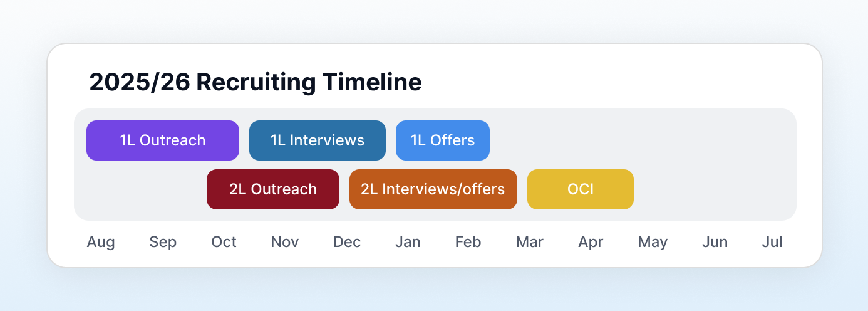Select the Jul month marker
Viewport: 868px width, 311px height.
[772, 242]
